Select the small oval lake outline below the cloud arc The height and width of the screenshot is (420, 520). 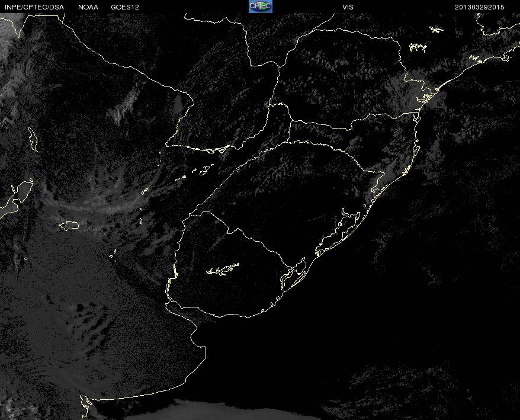(69, 226)
